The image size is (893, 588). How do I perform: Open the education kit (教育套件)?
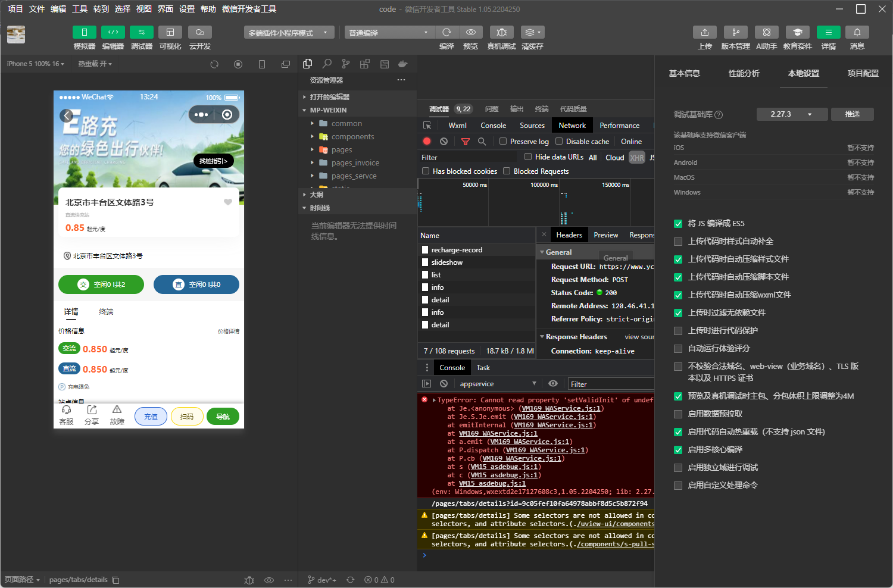point(798,32)
